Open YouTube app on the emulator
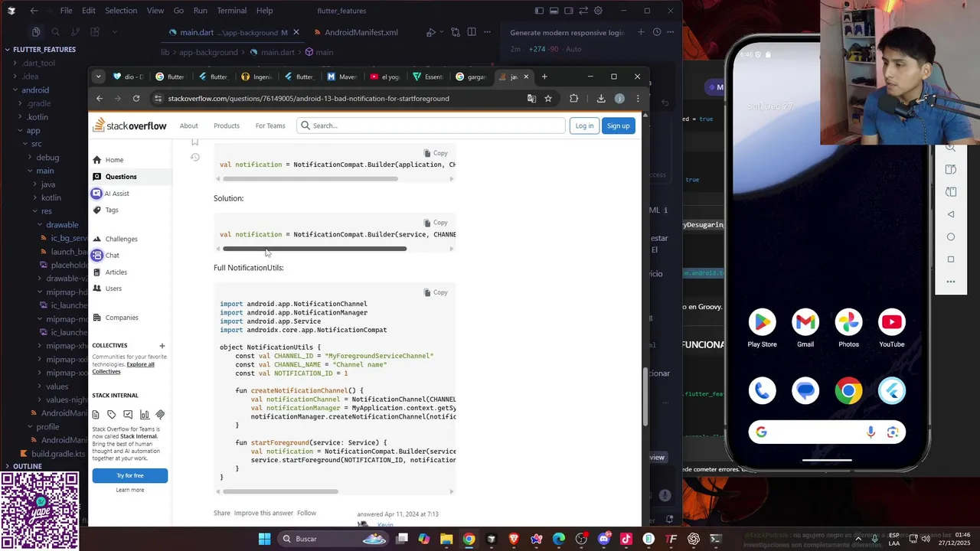 click(892, 323)
